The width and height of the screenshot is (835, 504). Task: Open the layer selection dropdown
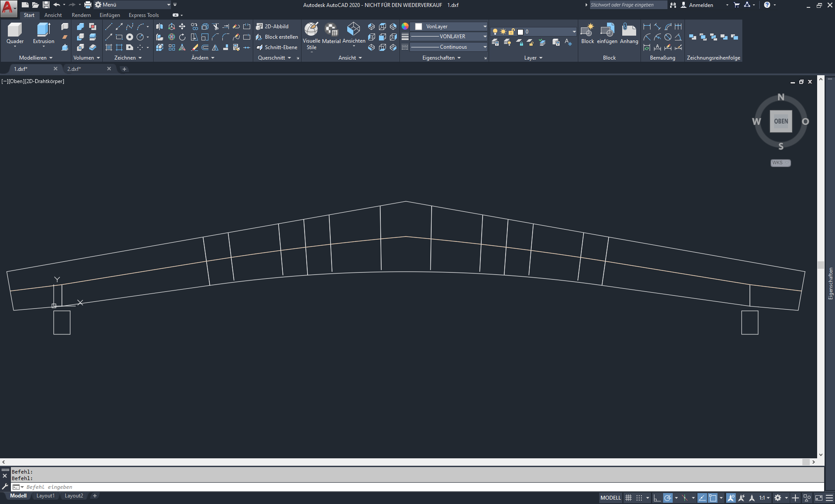point(573,31)
